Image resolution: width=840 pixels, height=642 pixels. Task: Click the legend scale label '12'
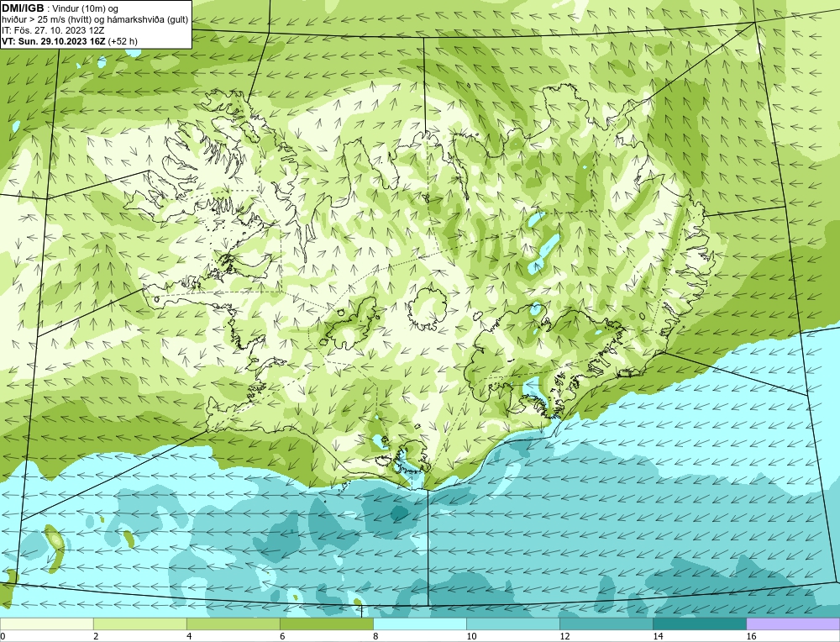[564, 636]
